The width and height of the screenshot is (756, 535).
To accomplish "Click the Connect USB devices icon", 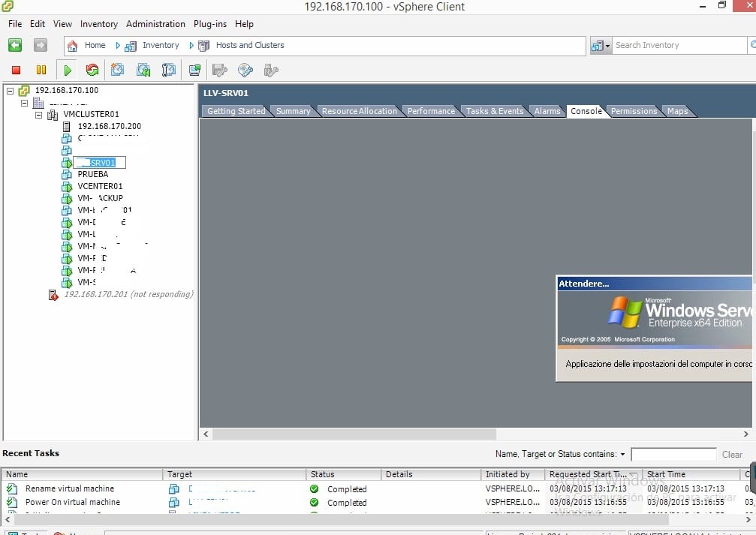I will (x=271, y=70).
